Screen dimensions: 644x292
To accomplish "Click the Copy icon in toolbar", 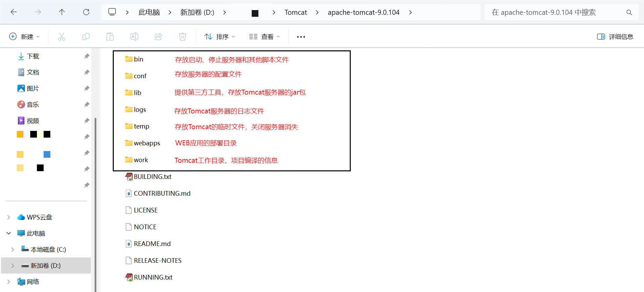I will click(86, 37).
